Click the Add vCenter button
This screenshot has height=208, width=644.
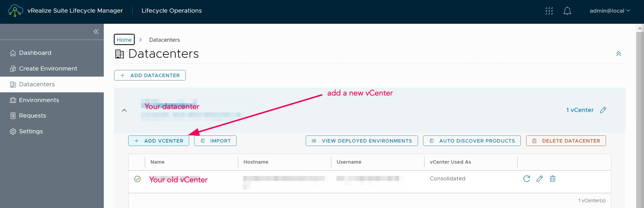(x=159, y=141)
